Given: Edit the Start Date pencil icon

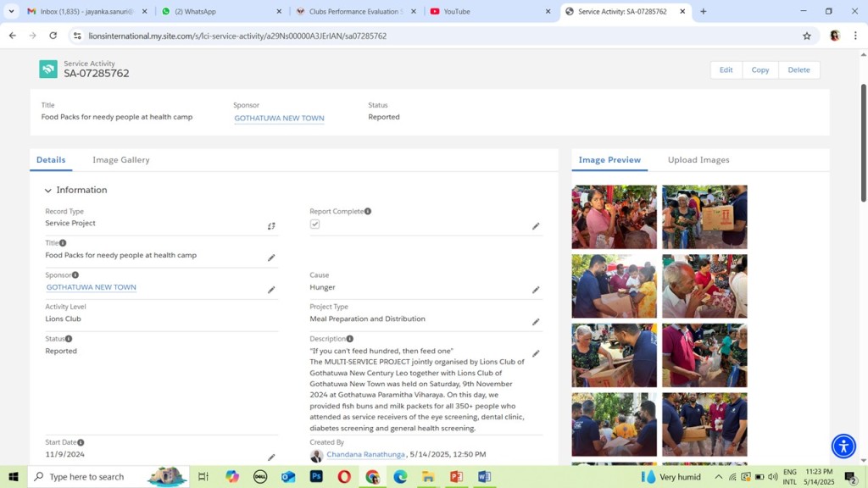Looking at the screenshot, I should pyautogui.click(x=271, y=457).
